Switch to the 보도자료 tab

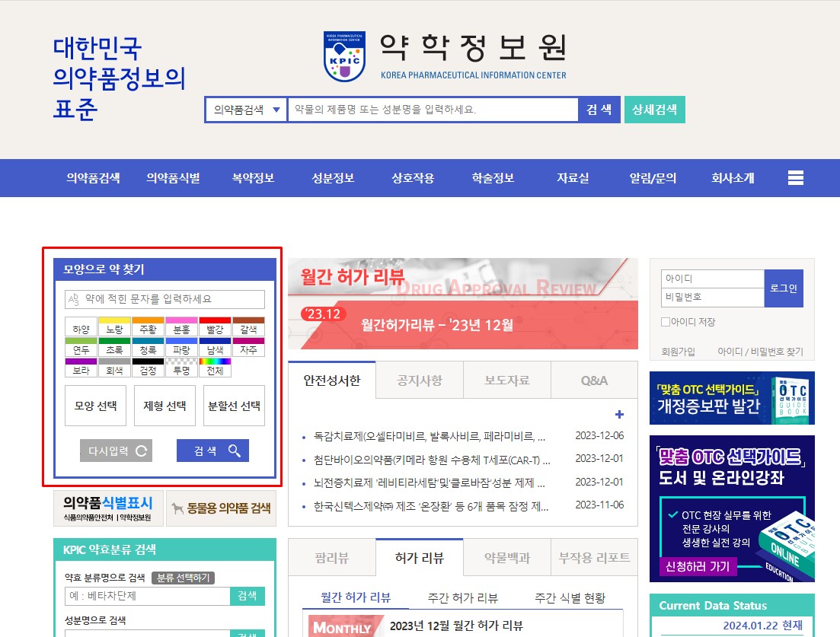506,380
